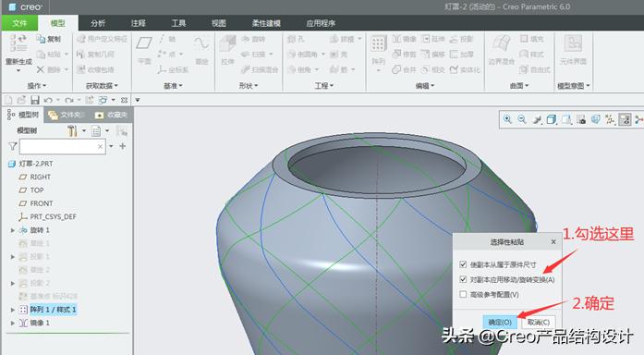This screenshot has width=644, height=355.
Task: Open the File (文件) menu
Action: point(19,23)
